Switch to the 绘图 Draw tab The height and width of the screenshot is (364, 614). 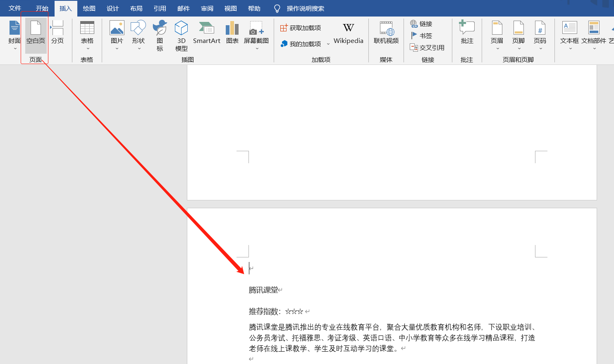coord(89,8)
